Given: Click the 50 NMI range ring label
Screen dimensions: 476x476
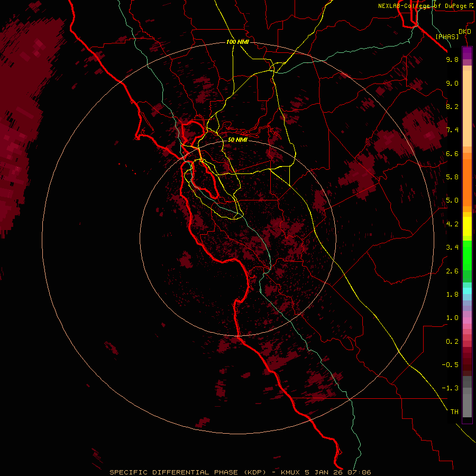Looking at the screenshot, I should 237,140.
